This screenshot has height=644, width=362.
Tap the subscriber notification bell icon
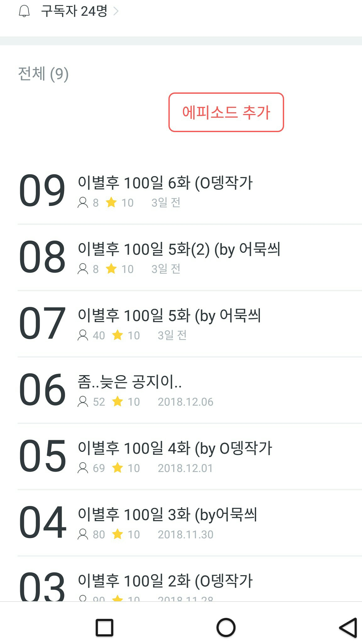[x=24, y=11]
